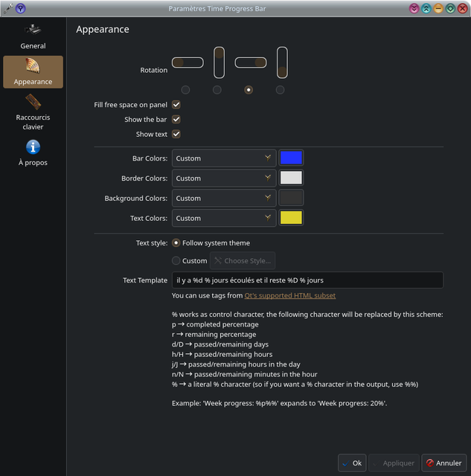Viewport: 471px width, 476px height.
Task: Click the horizontal right-fill rotation preview
Action: tap(251, 62)
